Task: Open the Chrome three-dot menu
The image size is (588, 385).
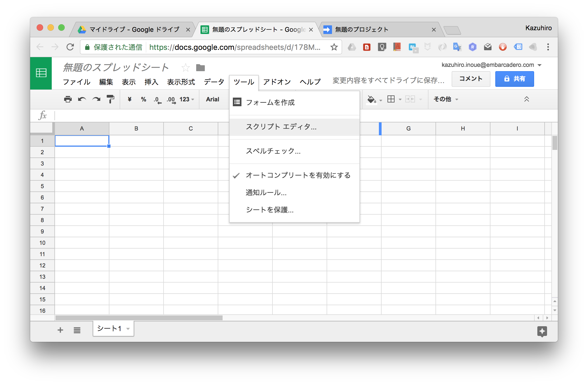Action: pos(548,47)
